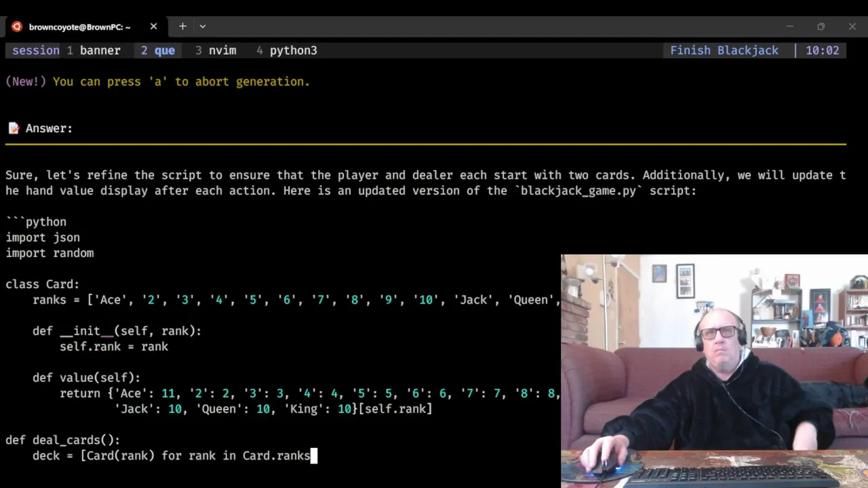This screenshot has width=868, height=488.
Task: Click the 'import json' line
Action: (43, 237)
